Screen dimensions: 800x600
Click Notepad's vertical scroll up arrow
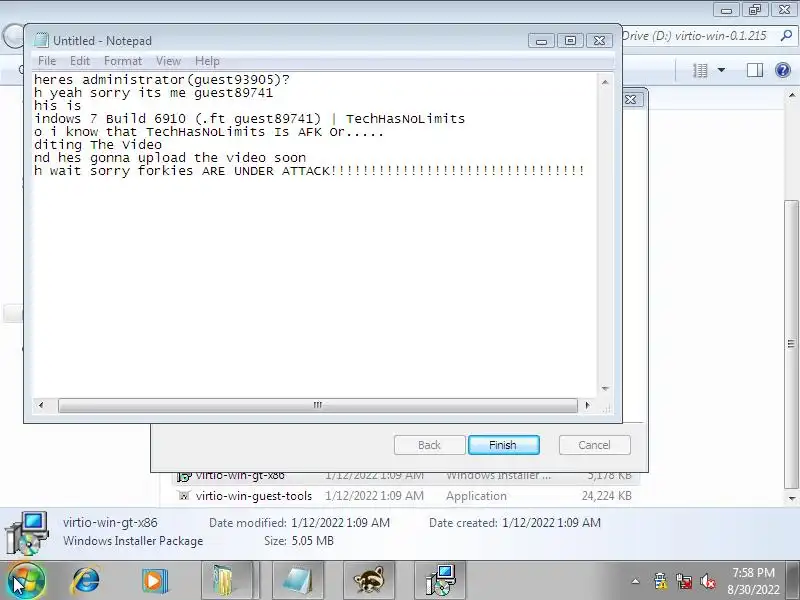605,82
